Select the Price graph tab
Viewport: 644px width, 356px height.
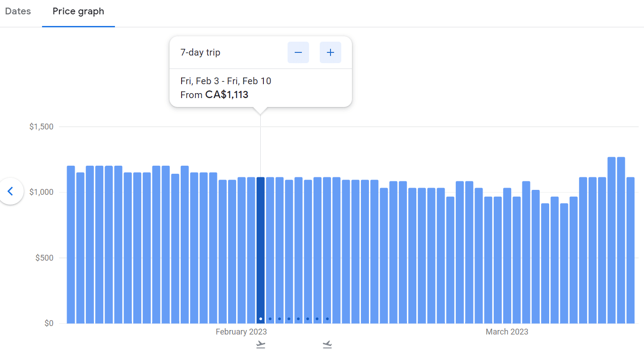pyautogui.click(x=78, y=12)
